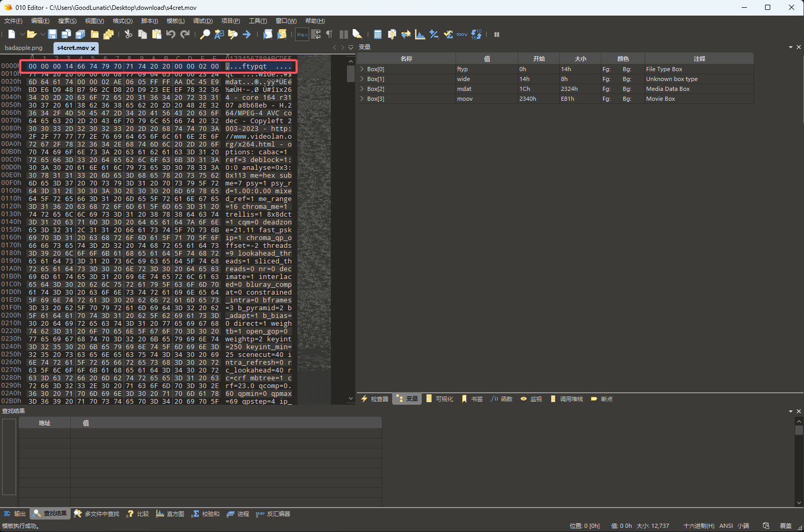Image resolution: width=804 pixels, height=532 pixels.
Task: Switch to the 监视 panel tab
Action: pos(531,399)
